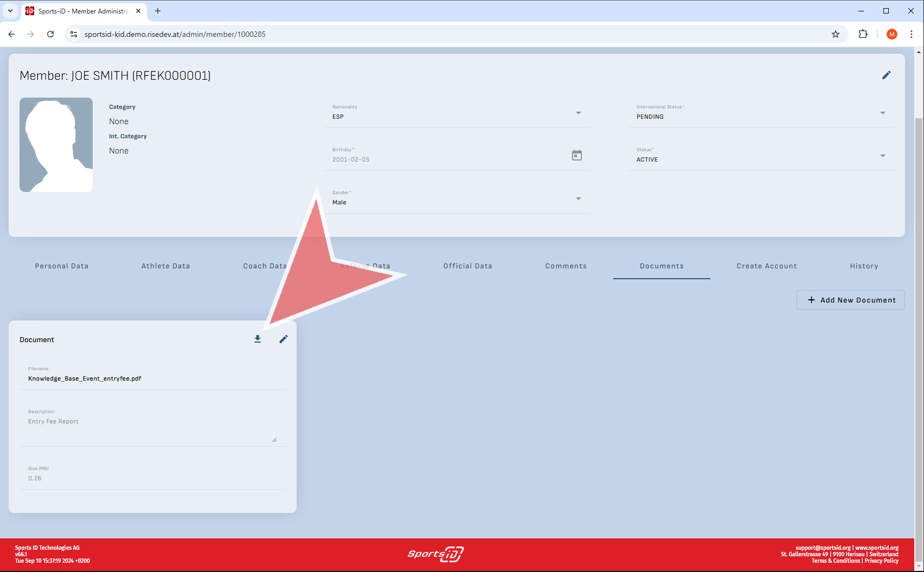The image size is (924, 572).
Task: Open the Privacy Policy link
Action: click(x=881, y=561)
